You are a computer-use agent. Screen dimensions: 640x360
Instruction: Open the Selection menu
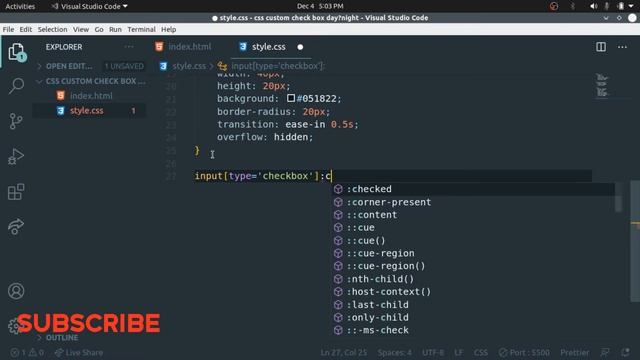coord(52,29)
